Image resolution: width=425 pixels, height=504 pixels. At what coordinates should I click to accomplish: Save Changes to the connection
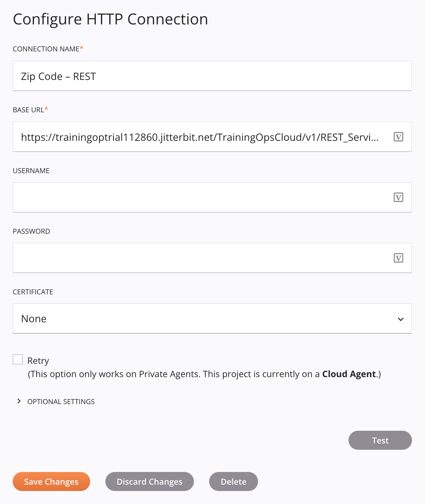pos(51,481)
